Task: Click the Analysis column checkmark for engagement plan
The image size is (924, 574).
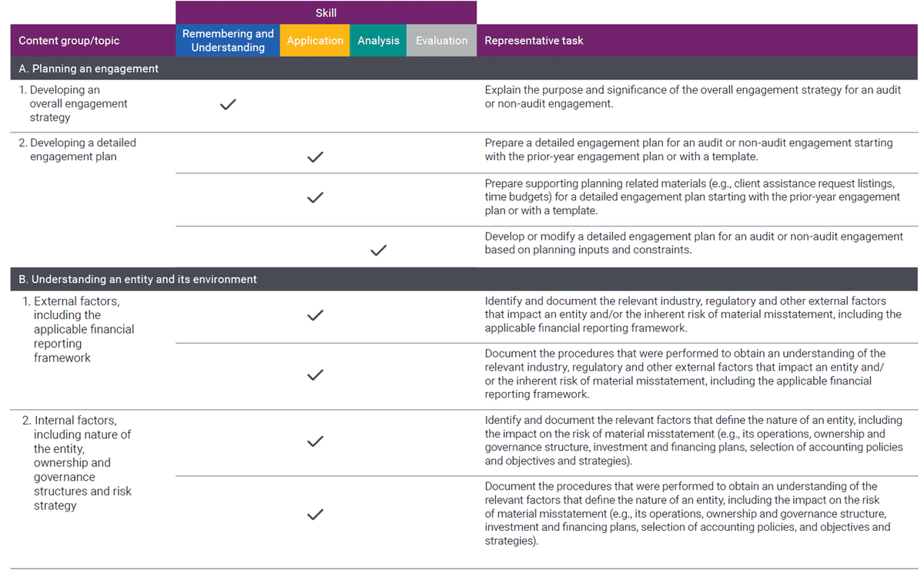Action: 378,250
